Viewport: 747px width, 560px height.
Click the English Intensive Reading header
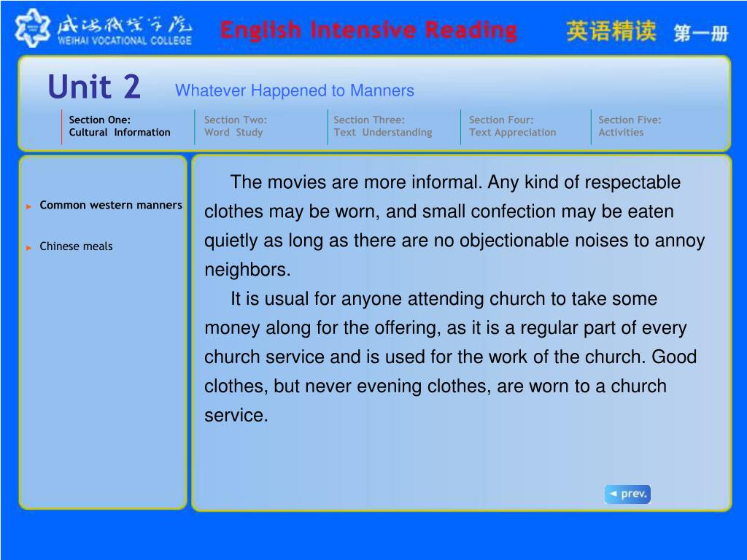pyautogui.click(x=368, y=31)
